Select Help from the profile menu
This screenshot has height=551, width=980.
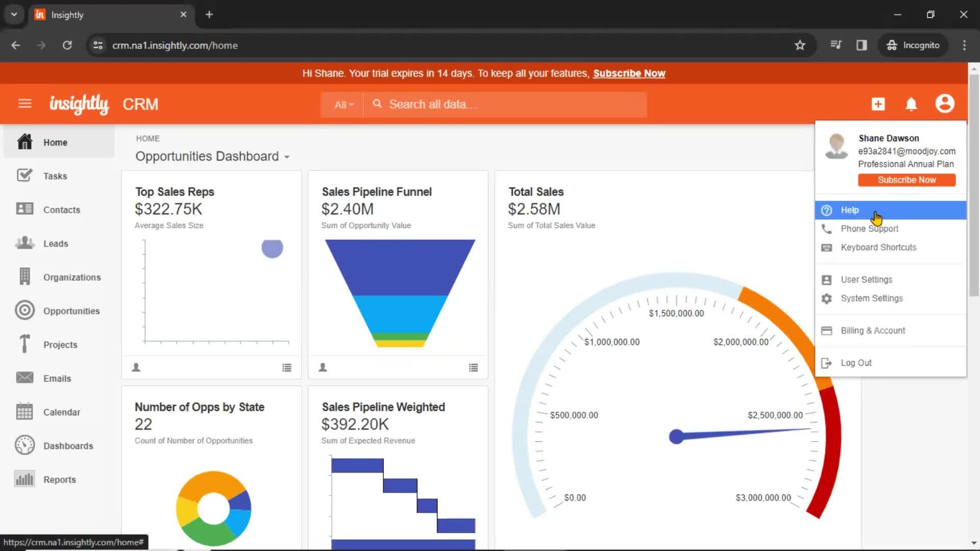pyautogui.click(x=891, y=210)
